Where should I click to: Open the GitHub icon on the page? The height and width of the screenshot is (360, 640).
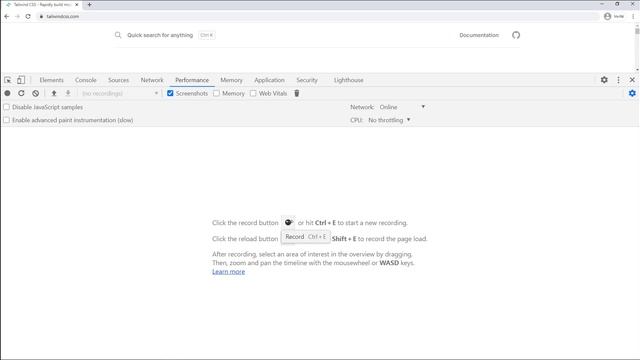click(516, 35)
